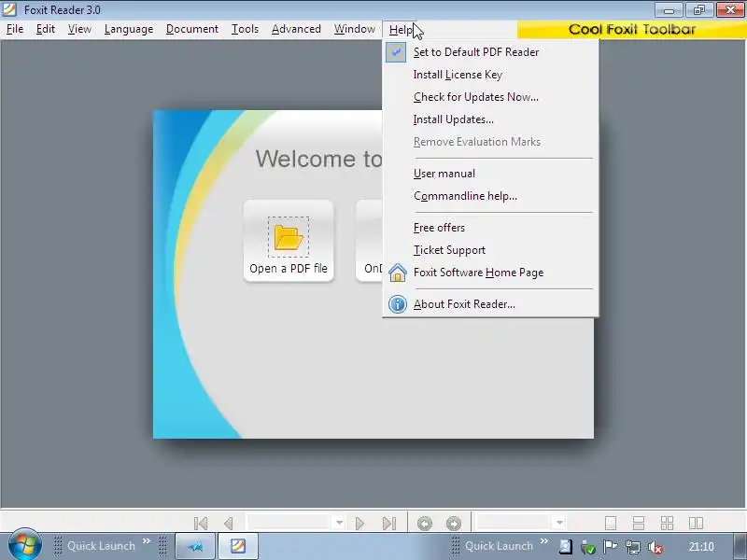Select continuous page layout icon
This screenshot has width=747, height=560.
tap(639, 524)
